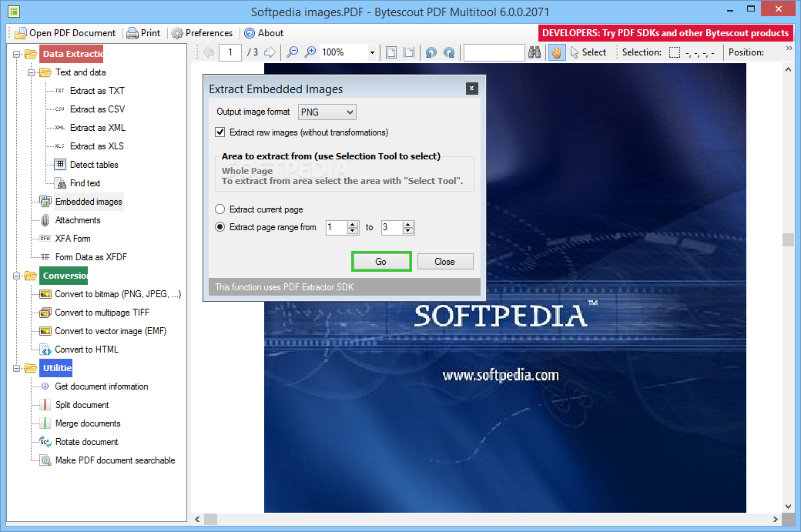Zoom in magnifier icon in toolbar
This screenshot has width=801, height=532.
pos(310,52)
